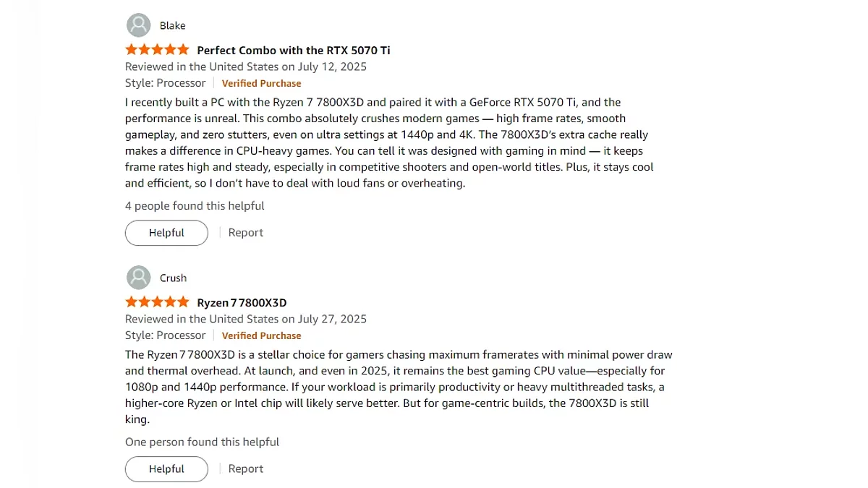
Task: Click the July 12, 2025 review date line
Action: coord(246,67)
